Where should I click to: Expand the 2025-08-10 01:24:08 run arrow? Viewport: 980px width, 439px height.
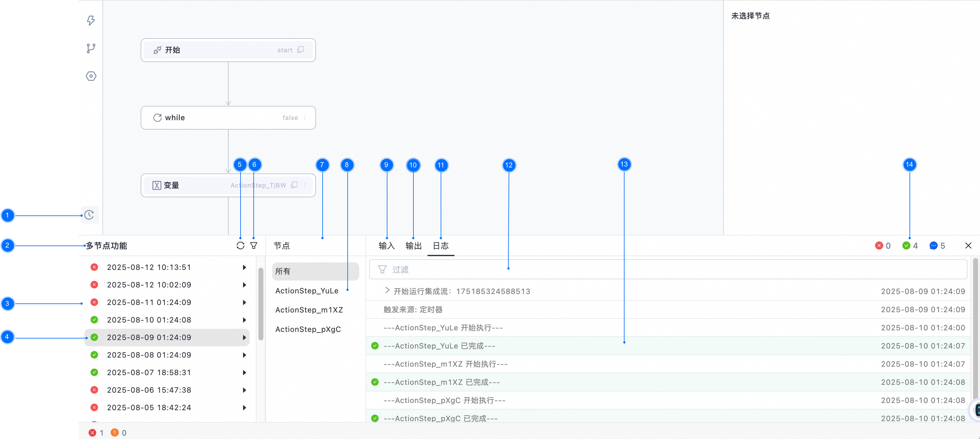244,320
